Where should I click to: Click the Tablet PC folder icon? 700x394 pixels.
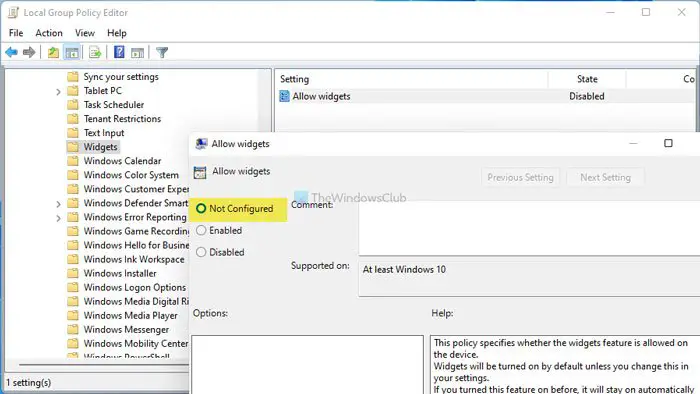coord(73,91)
